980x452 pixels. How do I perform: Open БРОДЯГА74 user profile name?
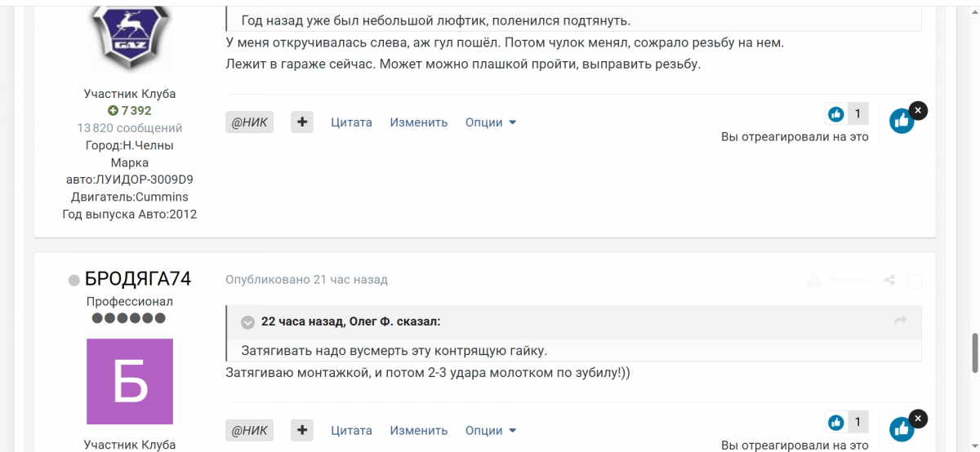pyautogui.click(x=138, y=279)
